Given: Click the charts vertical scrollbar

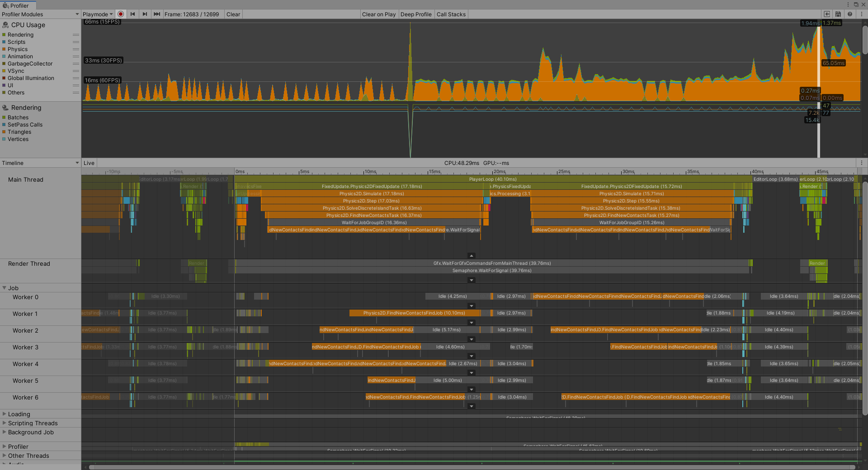Looking at the screenshot, I should 865,40.
